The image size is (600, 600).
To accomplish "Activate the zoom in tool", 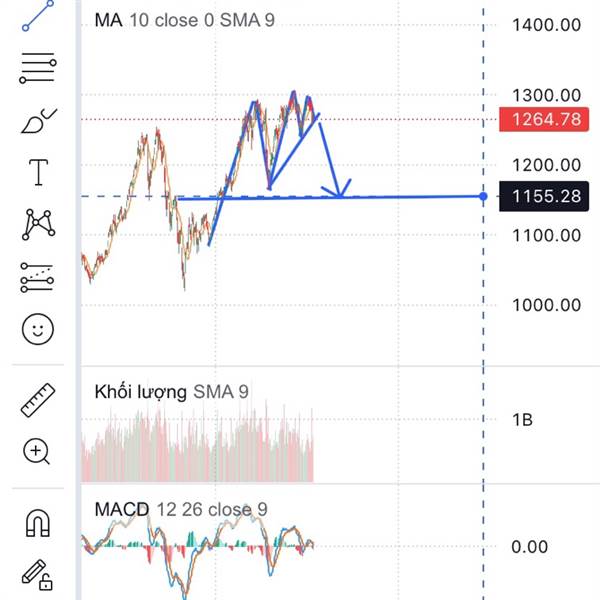I will pyautogui.click(x=37, y=452).
